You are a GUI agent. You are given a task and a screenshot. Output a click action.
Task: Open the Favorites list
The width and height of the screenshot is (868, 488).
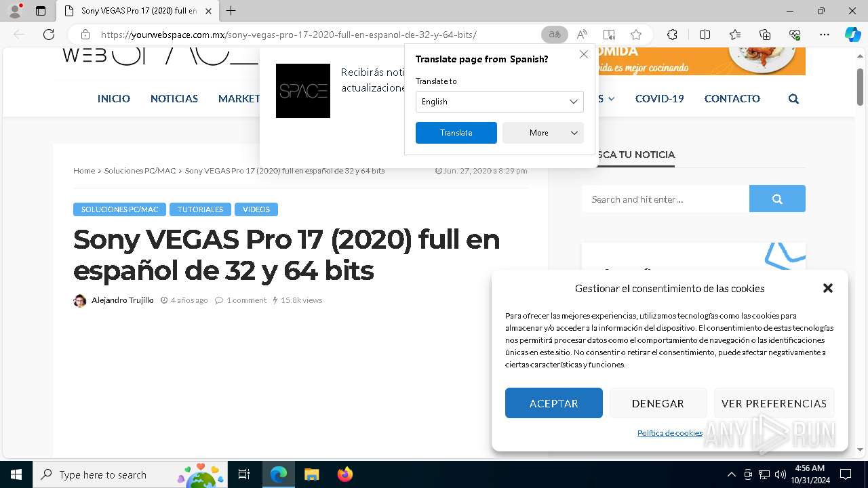(x=735, y=35)
